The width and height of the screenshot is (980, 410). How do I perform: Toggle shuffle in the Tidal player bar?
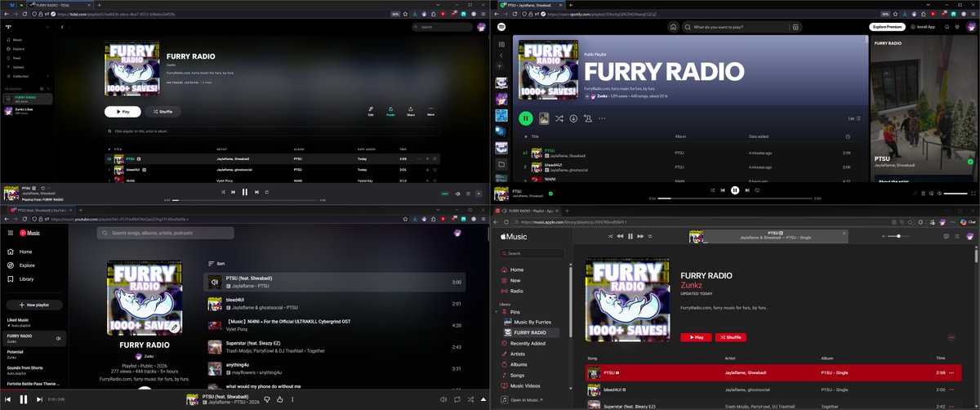pos(223,192)
